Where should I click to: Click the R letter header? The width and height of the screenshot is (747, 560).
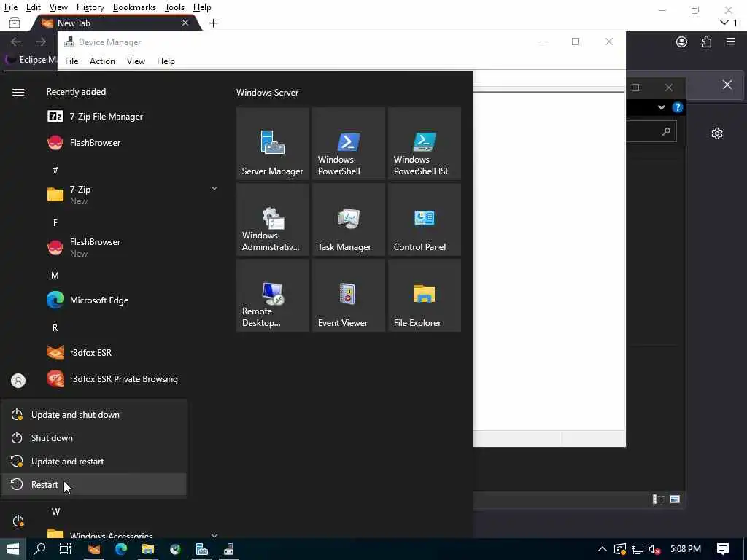tap(55, 327)
